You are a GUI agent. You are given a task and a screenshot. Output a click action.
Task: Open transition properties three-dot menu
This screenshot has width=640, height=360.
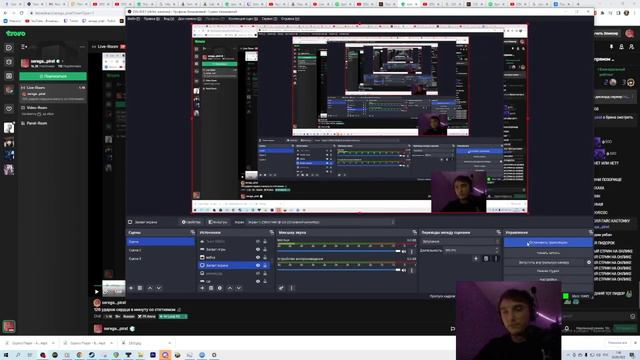(x=496, y=258)
